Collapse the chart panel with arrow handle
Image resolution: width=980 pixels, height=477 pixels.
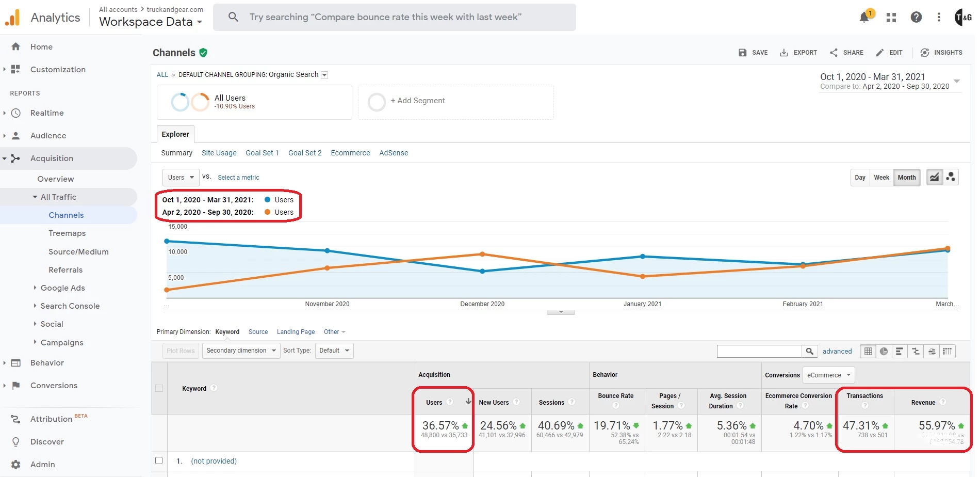(561, 312)
